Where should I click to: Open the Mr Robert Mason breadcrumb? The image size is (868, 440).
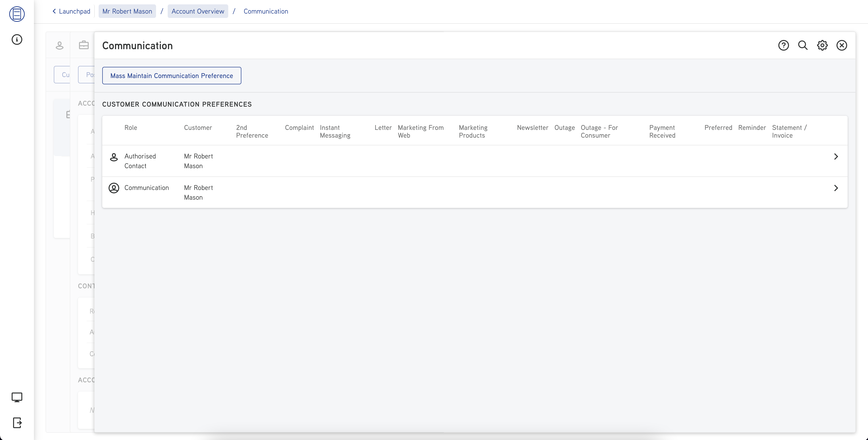pos(127,11)
